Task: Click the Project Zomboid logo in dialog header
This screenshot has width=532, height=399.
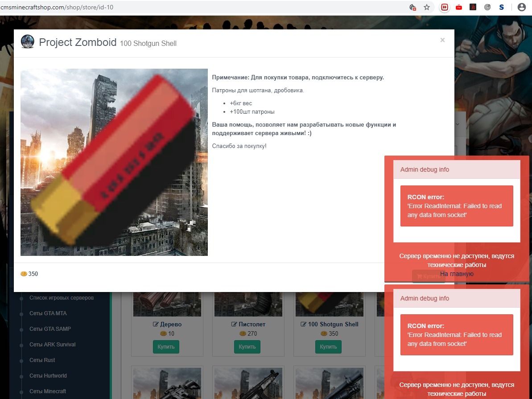Action: [x=28, y=42]
